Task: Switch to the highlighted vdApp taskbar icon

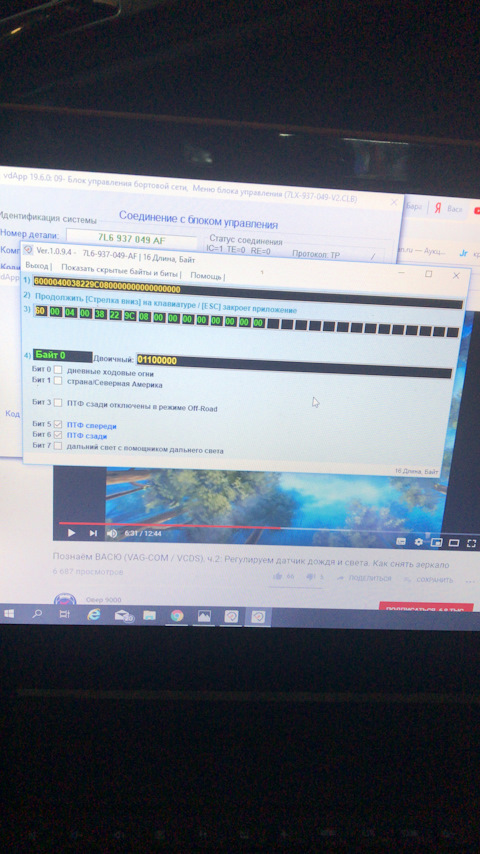Action: 258,617
